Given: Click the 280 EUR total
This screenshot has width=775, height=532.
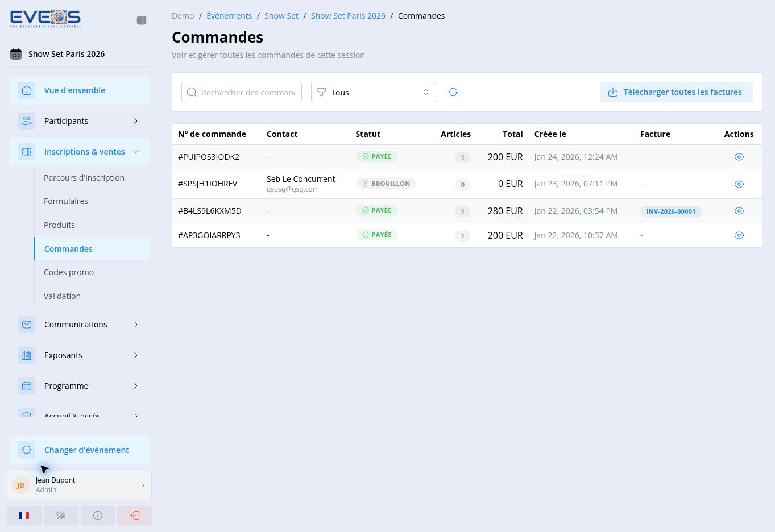Looking at the screenshot, I should click(x=505, y=211).
